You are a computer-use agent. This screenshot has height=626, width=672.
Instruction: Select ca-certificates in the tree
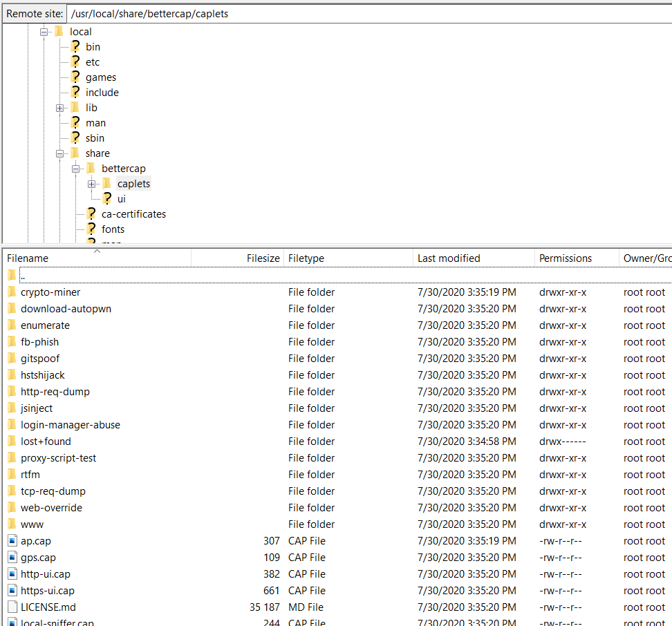(133, 214)
